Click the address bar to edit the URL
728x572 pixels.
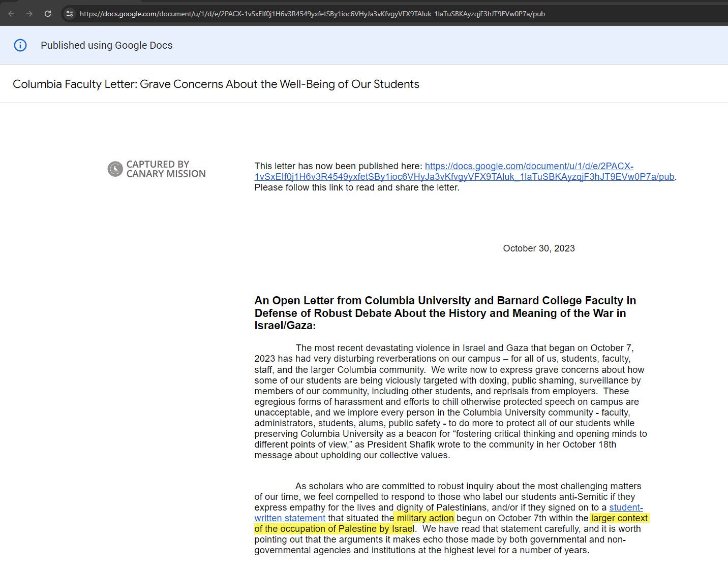tap(305, 14)
